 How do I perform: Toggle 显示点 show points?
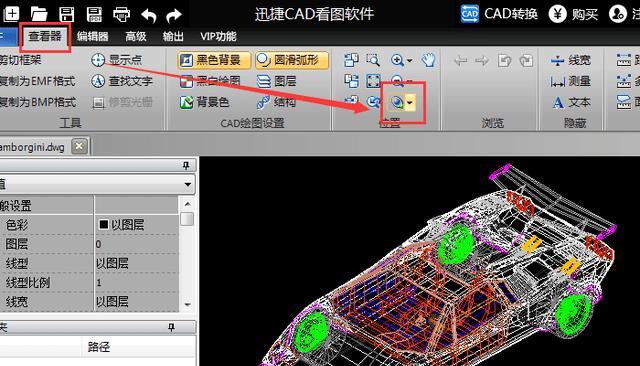click(116, 60)
